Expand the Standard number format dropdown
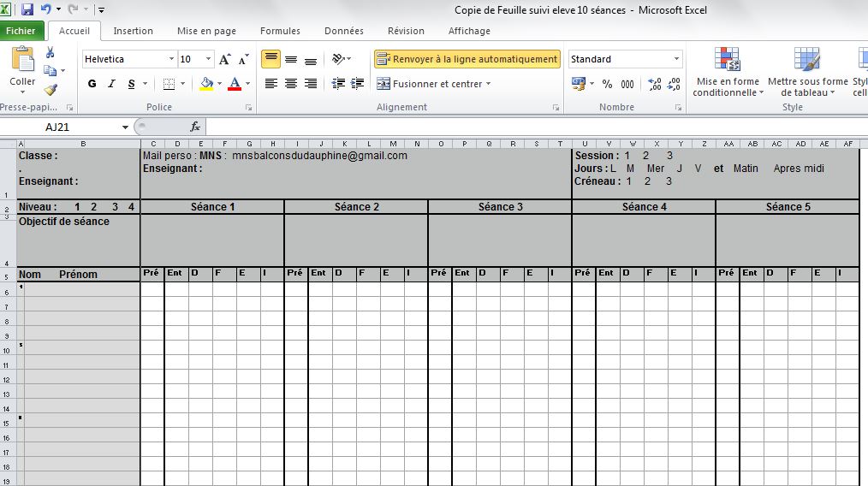 pyautogui.click(x=676, y=60)
